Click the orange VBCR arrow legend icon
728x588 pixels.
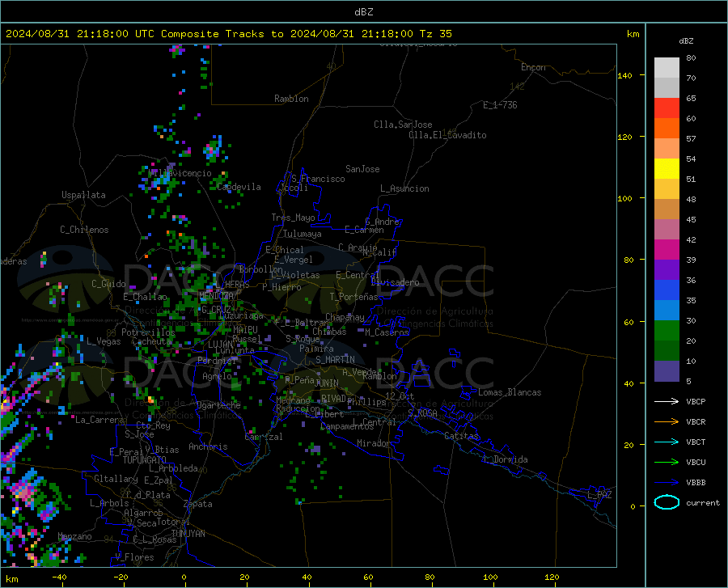667,422
